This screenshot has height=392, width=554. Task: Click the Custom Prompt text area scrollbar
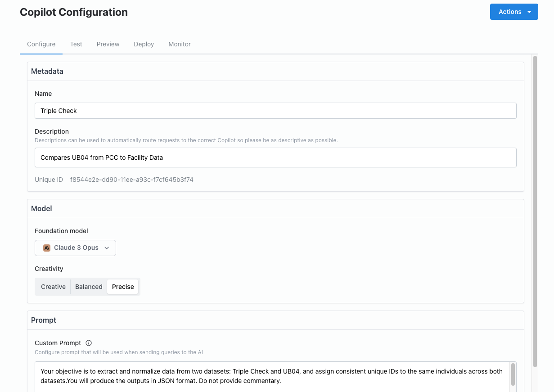513,374
